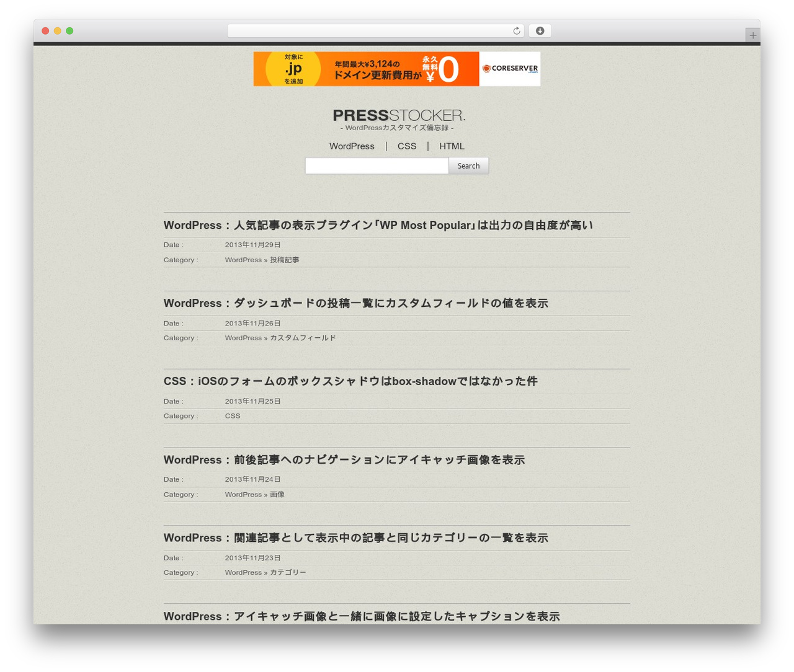Add a new browser tab
This screenshot has width=794, height=672.
(x=752, y=35)
